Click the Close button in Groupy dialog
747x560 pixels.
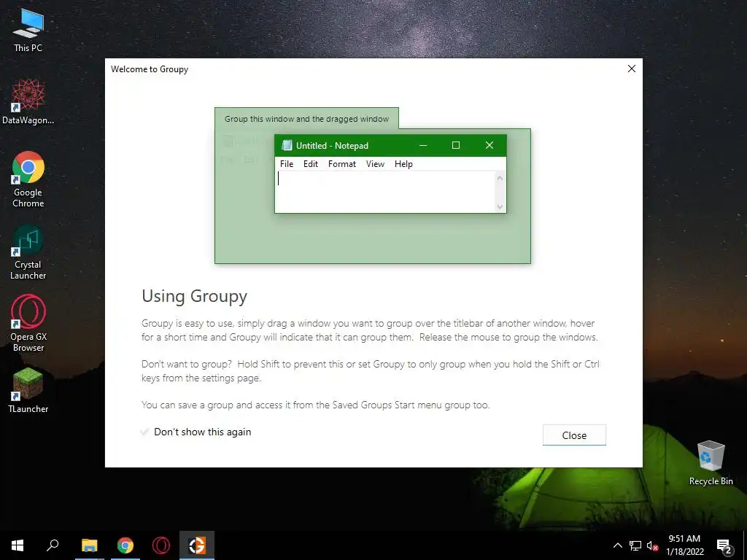(574, 435)
